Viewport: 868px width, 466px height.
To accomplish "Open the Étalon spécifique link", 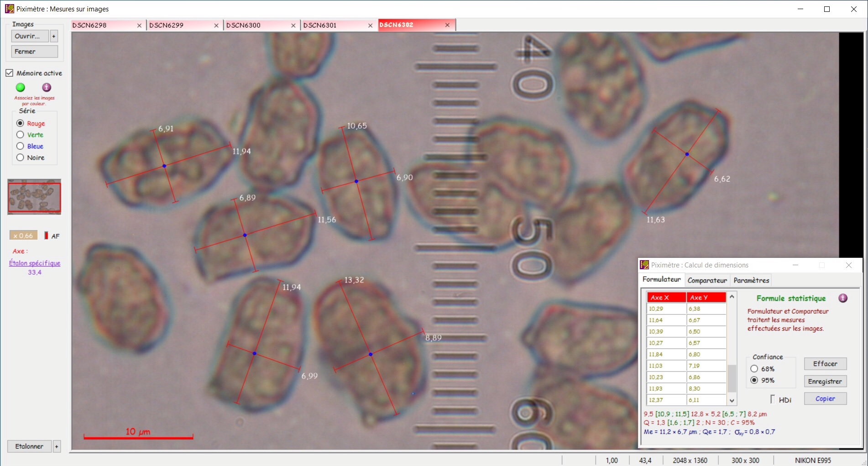I will (35, 263).
